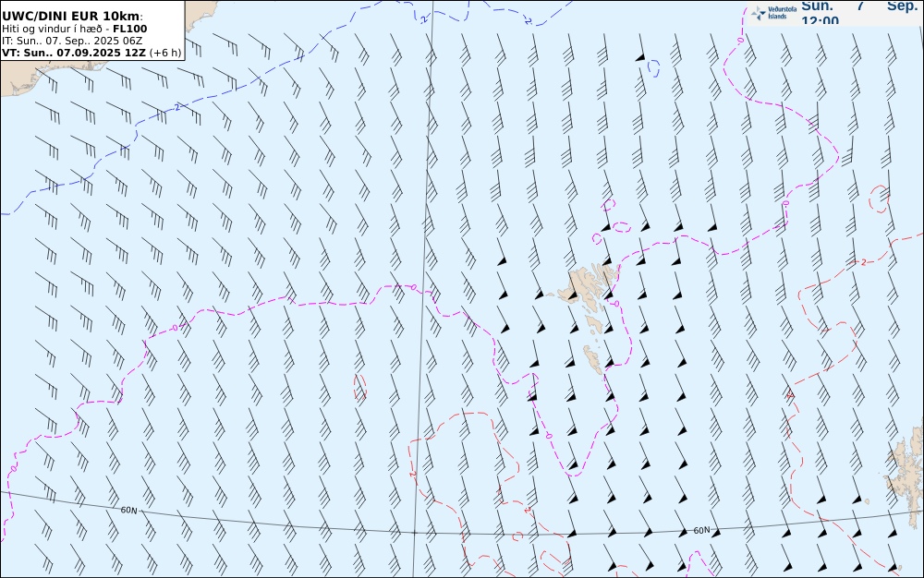This screenshot has height=578, width=924.
Task: Click the 'IT: Sun.. 07. Sep.. 2025 06Z' line
Action: point(72,41)
